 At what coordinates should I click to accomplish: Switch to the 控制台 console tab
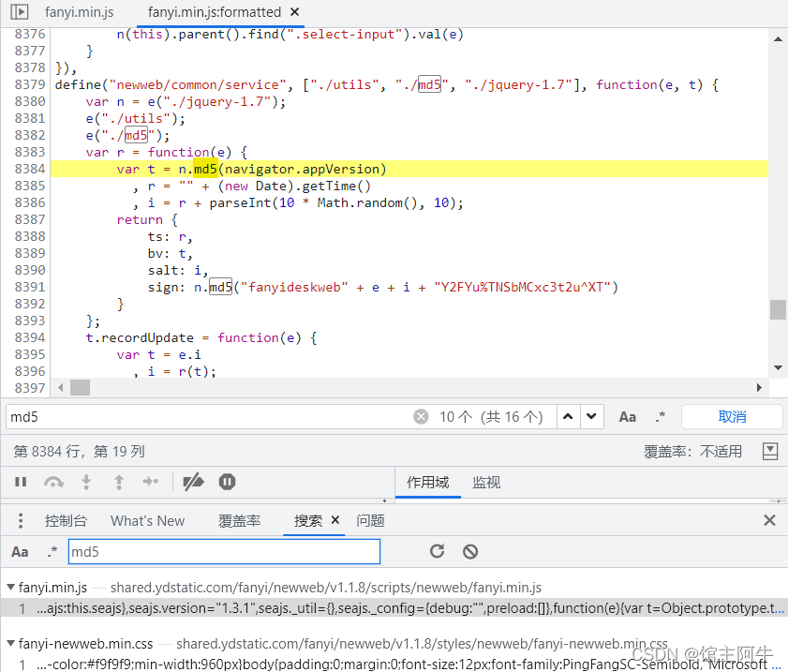click(66, 521)
